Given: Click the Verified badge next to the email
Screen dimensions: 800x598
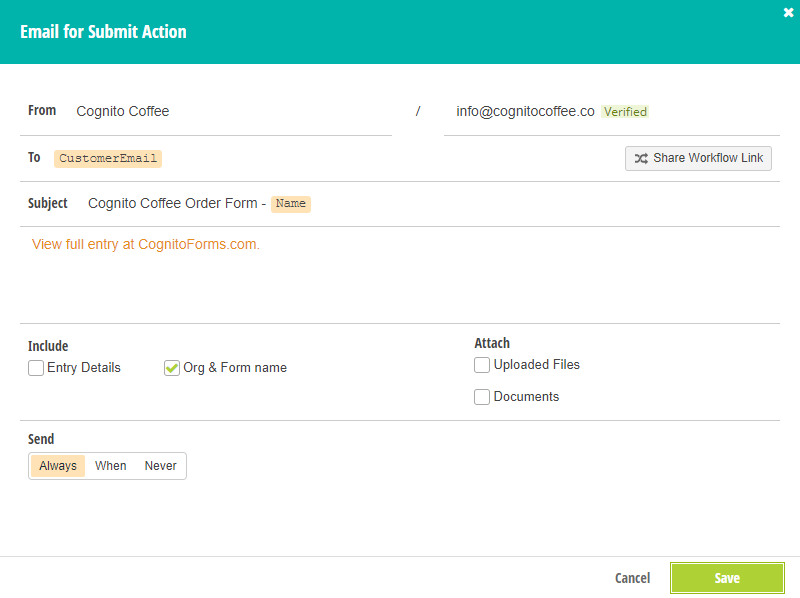Looking at the screenshot, I should (x=625, y=112).
